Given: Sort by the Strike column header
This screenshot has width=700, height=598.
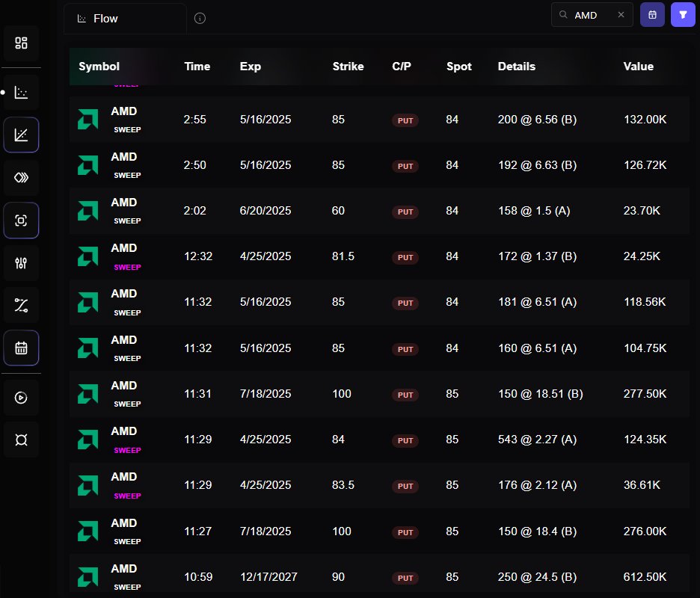Looking at the screenshot, I should pyautogui.click(x=349, y=67).
